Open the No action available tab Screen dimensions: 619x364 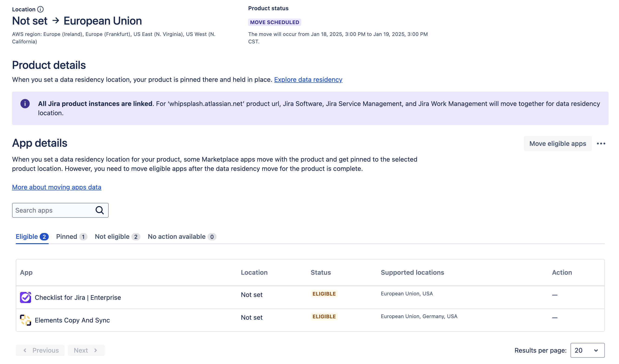click(182, 237)
